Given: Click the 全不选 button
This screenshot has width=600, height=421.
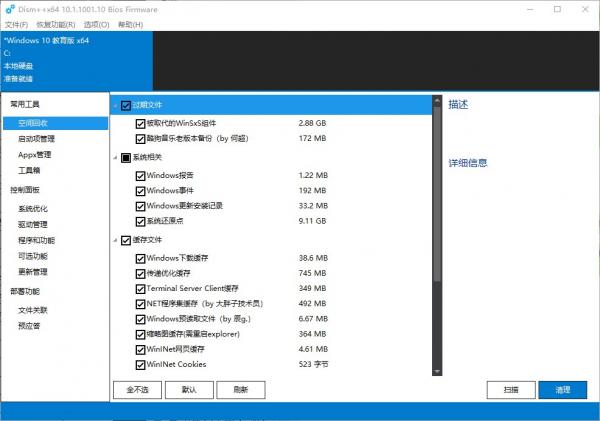Looking at the screenshot, I should pos(137,390).
